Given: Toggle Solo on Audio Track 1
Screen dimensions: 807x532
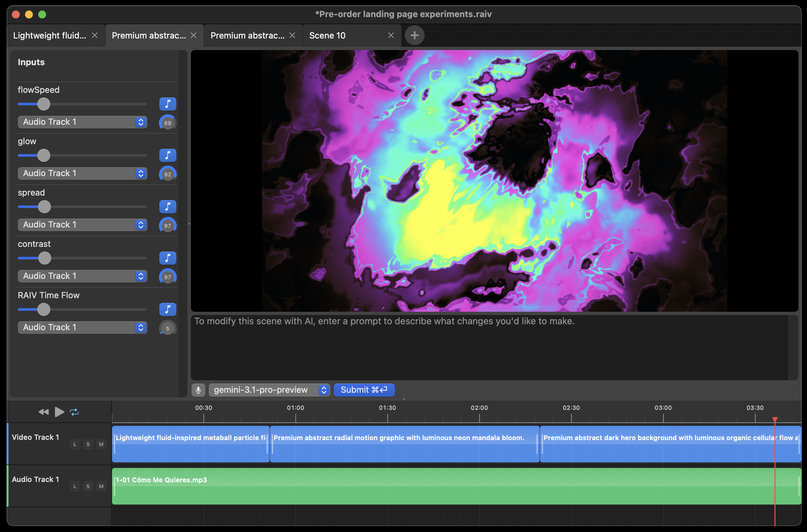Looking at the screenshot, I should (x=88, y=486).
